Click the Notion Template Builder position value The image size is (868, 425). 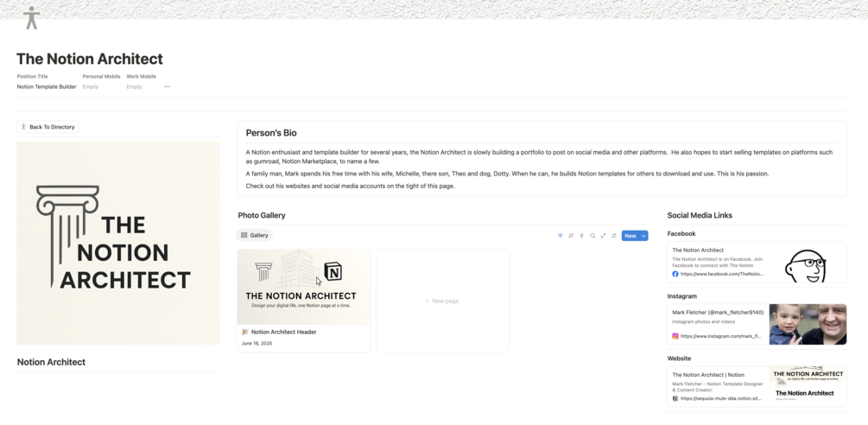click(47, 87)
